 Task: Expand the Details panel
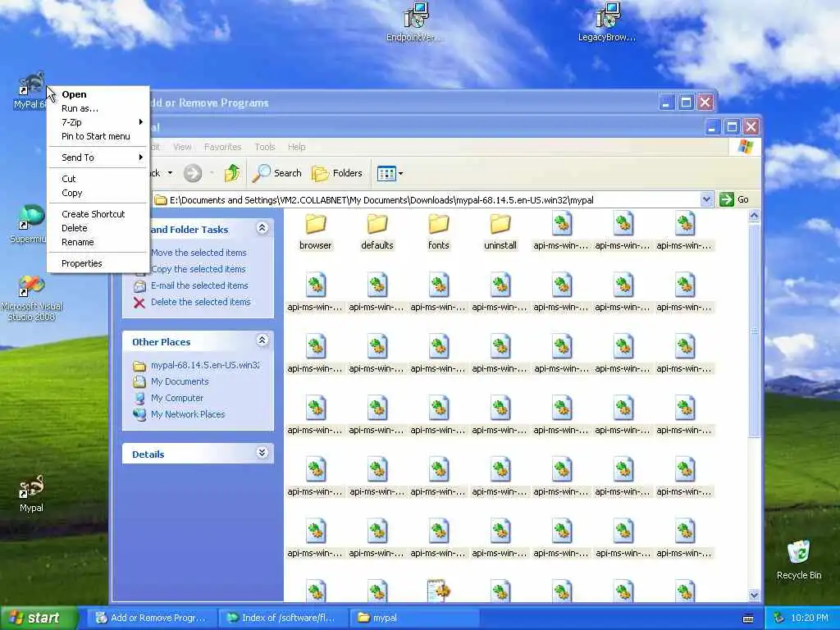point(262,453)
